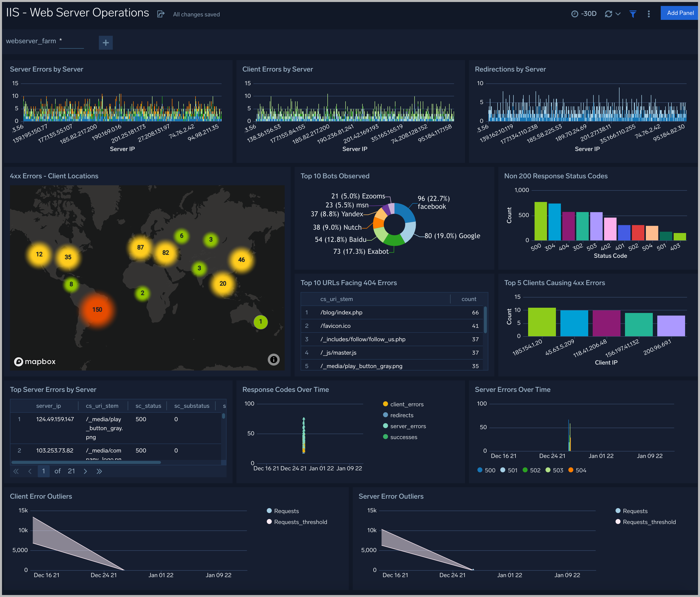Click the share dashboard icon
This screenshot has height=597, width=700.
point(161,14)
